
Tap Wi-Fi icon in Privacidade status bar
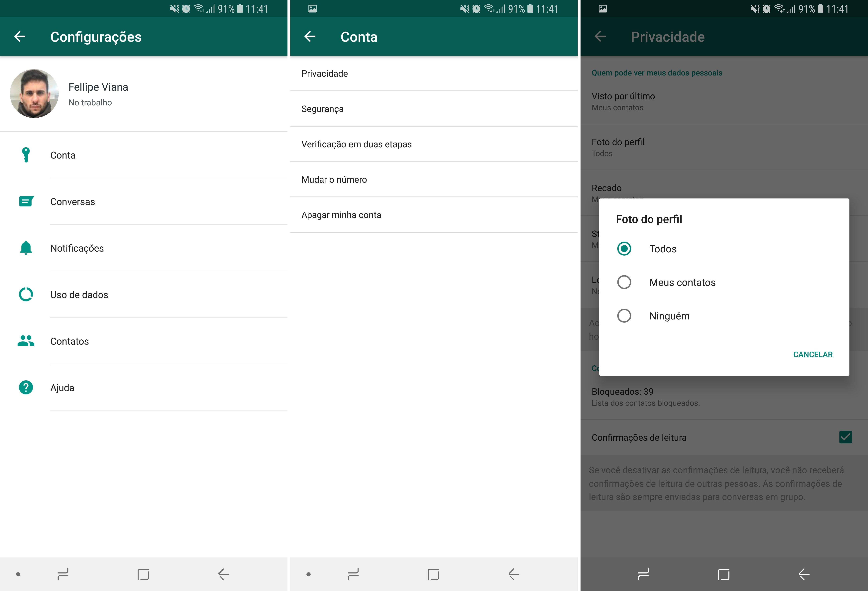[x=780, y=8]
